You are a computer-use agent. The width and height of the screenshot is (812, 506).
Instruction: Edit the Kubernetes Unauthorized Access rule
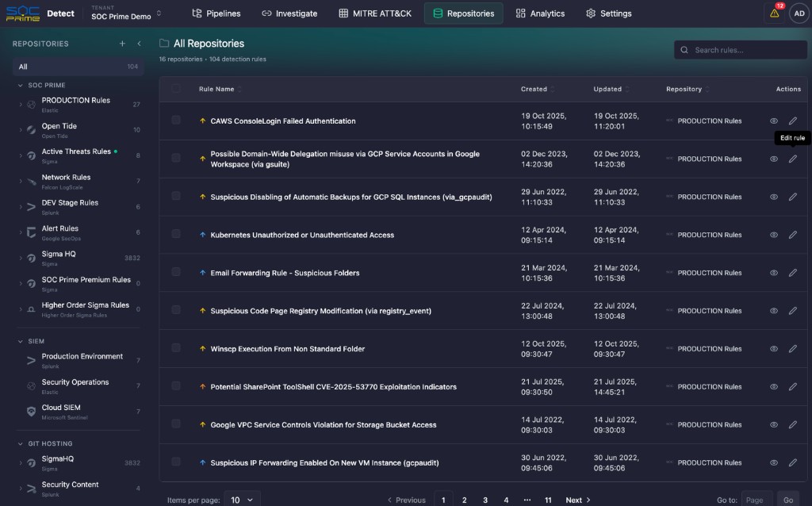tap(792, 235)
